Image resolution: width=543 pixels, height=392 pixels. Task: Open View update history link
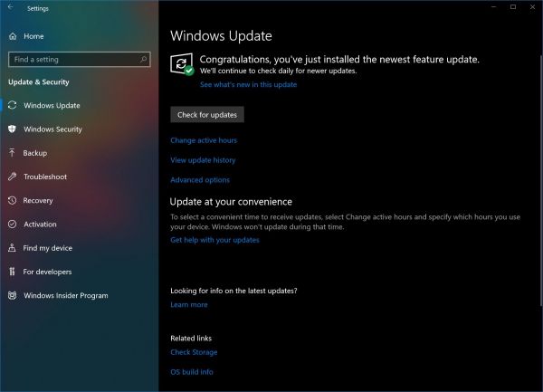(203, 160)
